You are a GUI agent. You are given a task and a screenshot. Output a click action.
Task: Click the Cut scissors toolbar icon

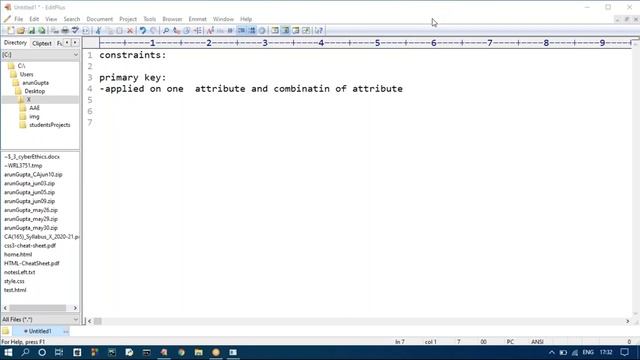click(98, 31)
